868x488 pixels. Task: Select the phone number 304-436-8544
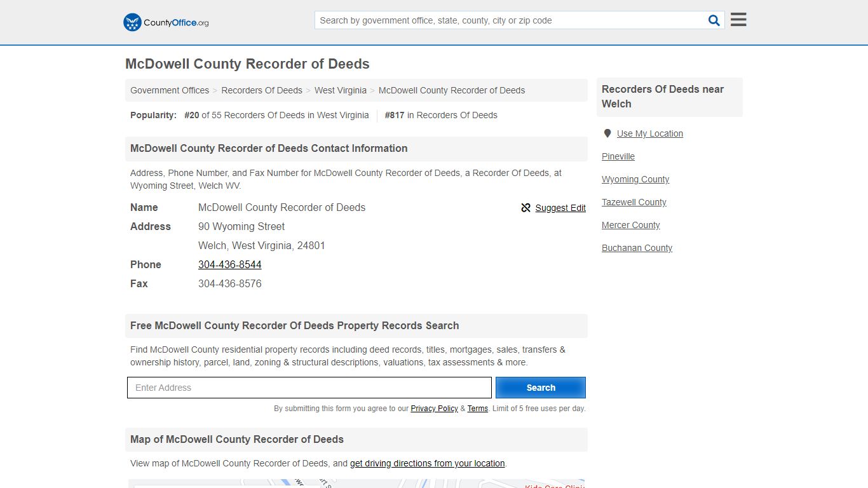[229, 264]
